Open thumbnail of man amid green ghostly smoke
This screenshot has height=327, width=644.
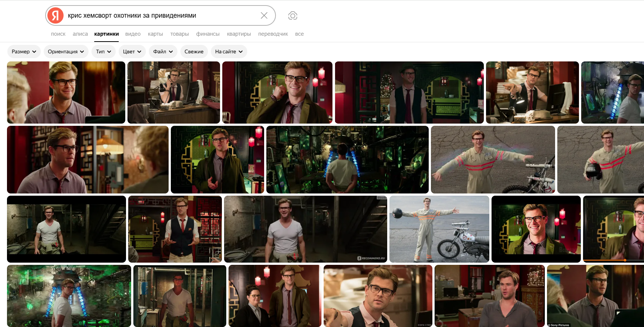(69, 296)
